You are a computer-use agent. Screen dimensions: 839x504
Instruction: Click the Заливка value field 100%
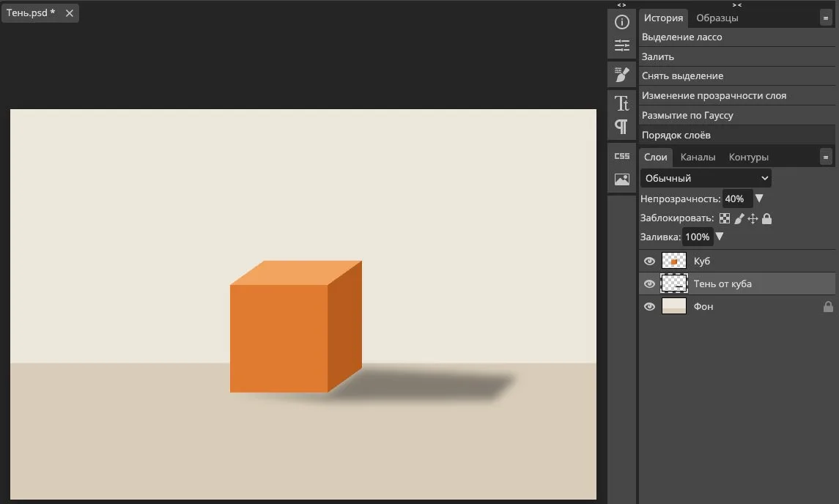(697, 237)
